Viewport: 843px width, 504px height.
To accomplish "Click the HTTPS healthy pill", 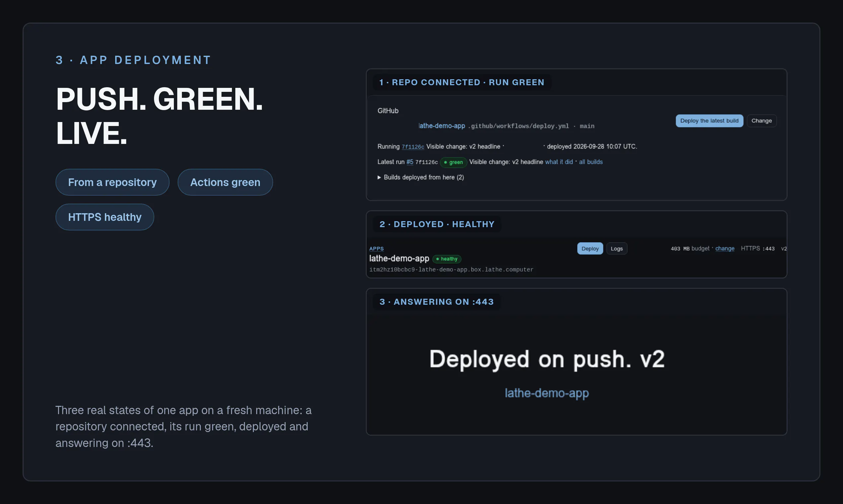I will [105, 217].
